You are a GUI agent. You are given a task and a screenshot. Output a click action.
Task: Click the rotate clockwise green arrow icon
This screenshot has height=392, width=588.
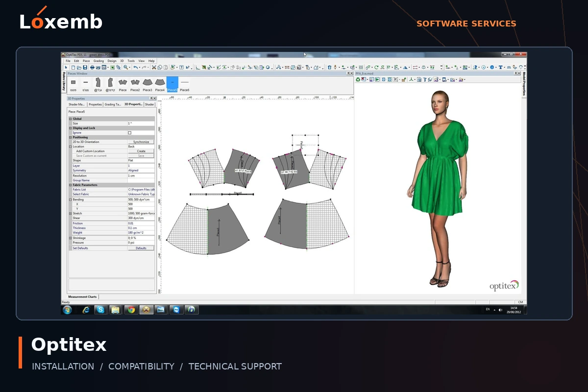click(x=376, y=67)
